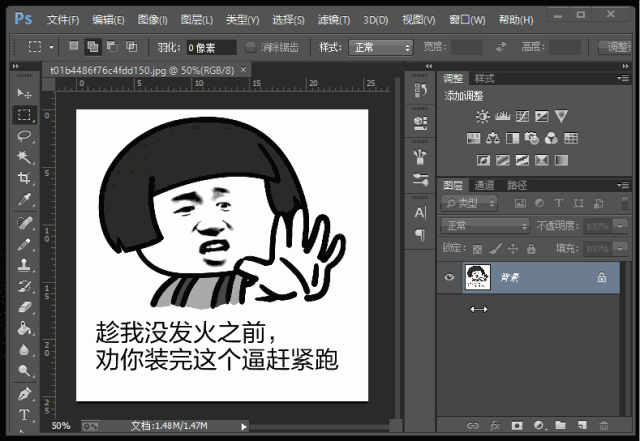
Task: Select the Lasso tool
Action: point(24,136)
